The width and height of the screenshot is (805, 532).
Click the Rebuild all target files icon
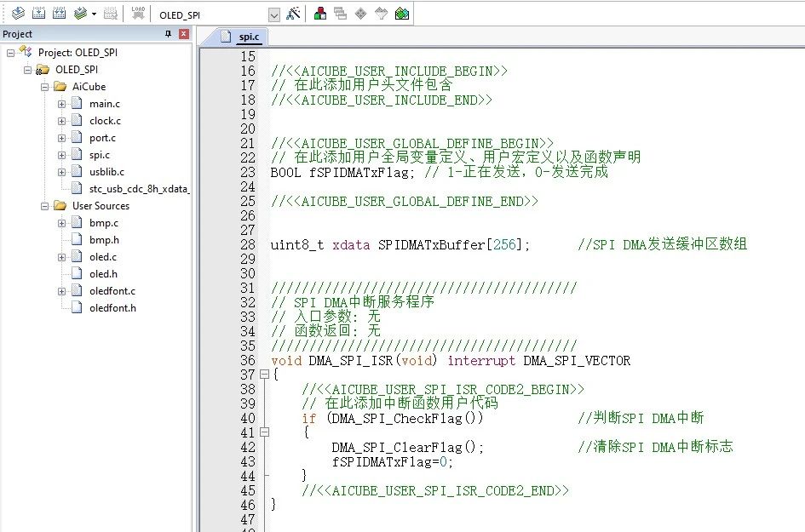point(60,14)
